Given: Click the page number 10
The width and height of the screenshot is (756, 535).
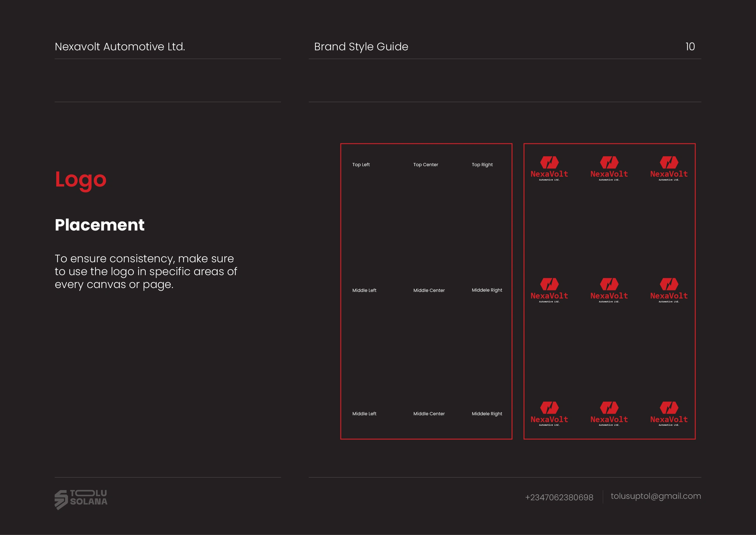Looking at the screenshot, I should [x=690, y=46].
